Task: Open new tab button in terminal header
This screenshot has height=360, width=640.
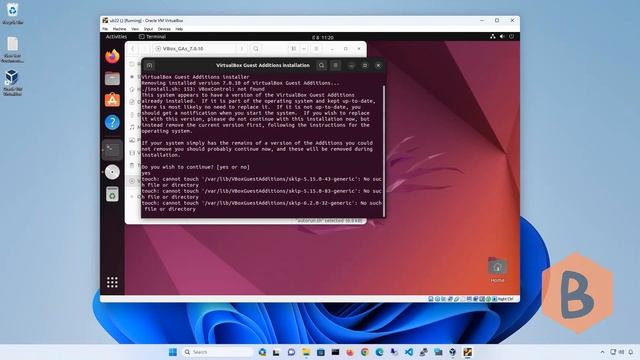Action: (149, 65)
